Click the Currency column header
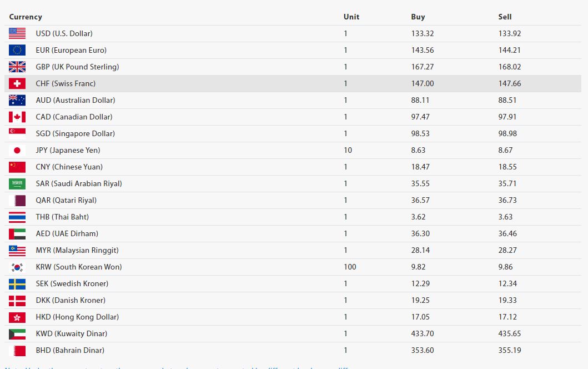 pyautogui.click(x=26, y=17)
